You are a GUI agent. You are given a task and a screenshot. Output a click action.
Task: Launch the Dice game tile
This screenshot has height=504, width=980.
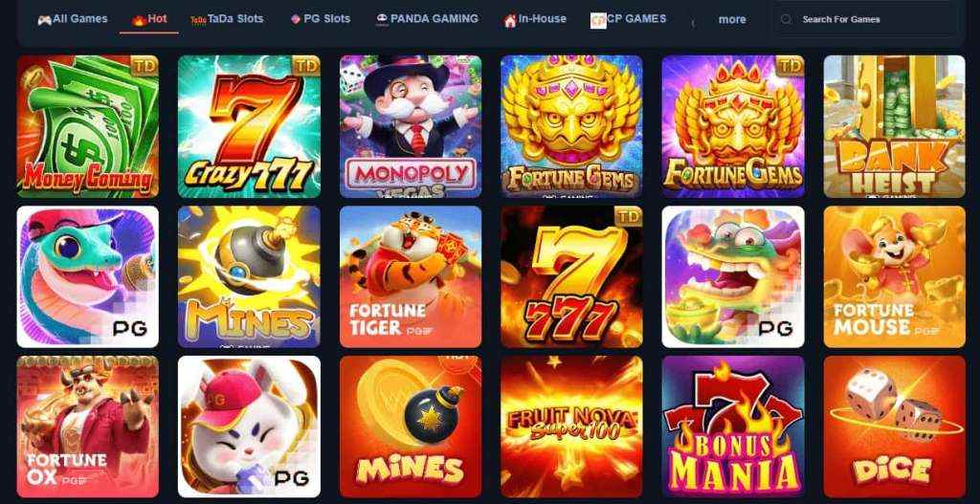(895, 427)
